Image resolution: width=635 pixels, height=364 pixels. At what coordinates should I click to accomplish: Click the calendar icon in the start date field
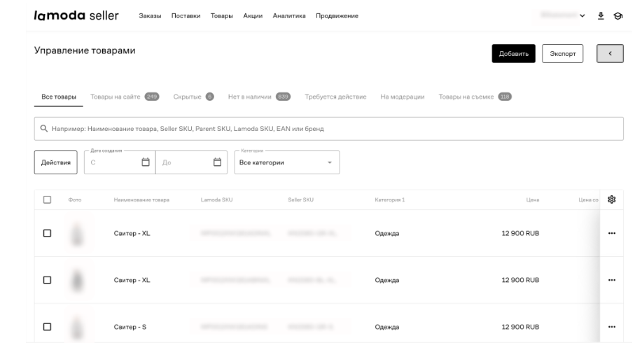click(146, 162)
